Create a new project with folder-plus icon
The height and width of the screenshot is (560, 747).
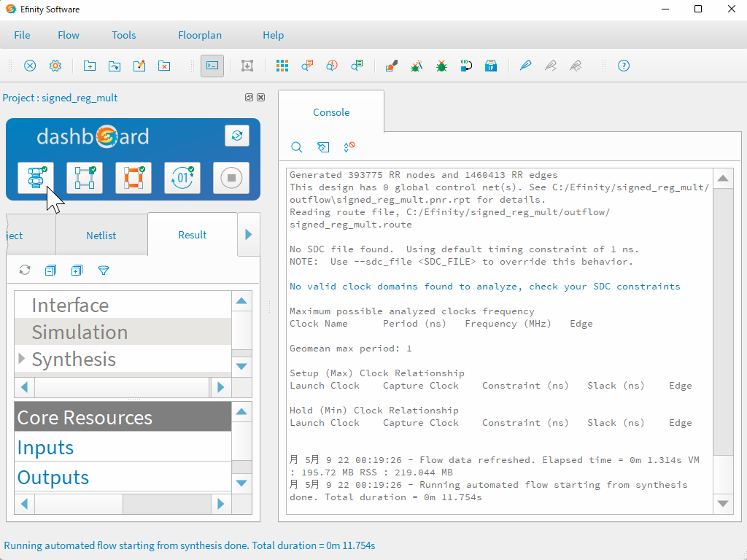90,66
